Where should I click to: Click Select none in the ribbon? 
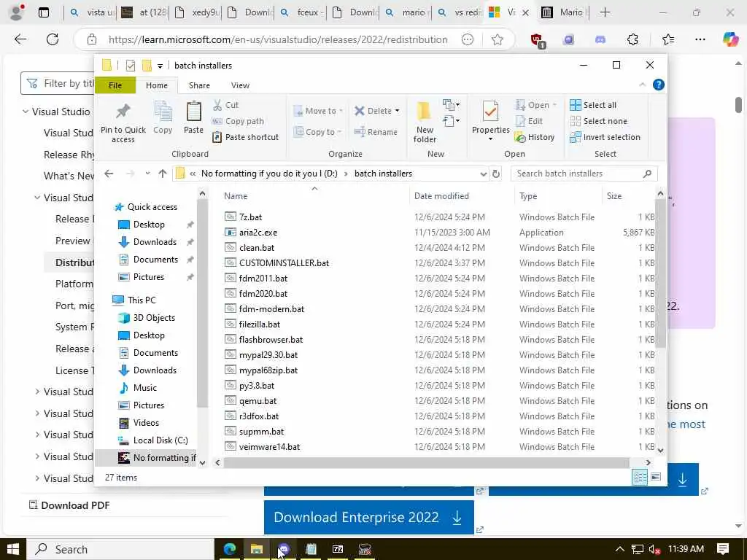[x=598, y=121]
